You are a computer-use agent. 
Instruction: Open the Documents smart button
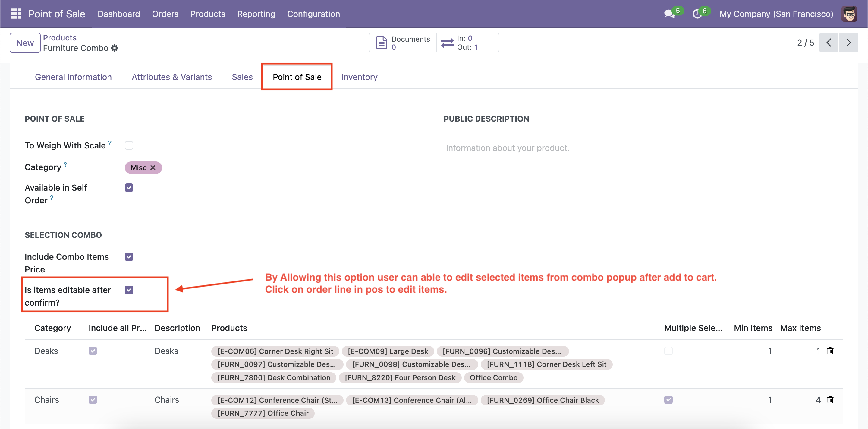(403, 43)
